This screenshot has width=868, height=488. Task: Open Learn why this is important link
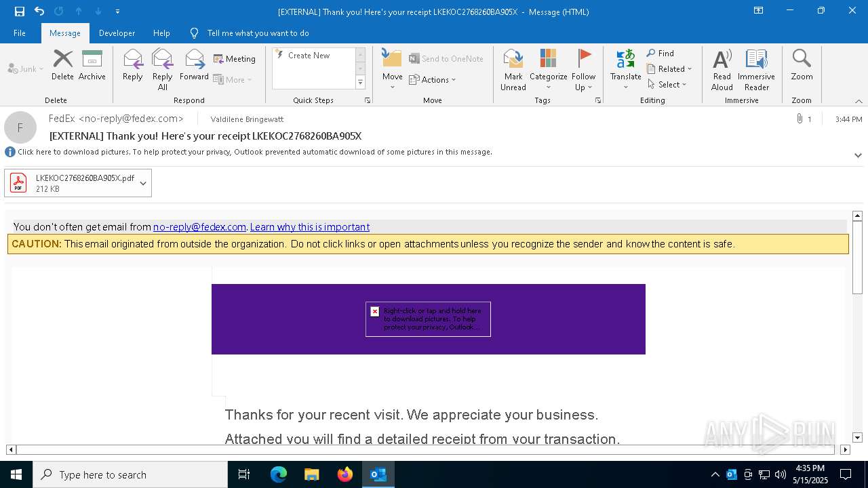pyautogui.click(x=310, y=227)
